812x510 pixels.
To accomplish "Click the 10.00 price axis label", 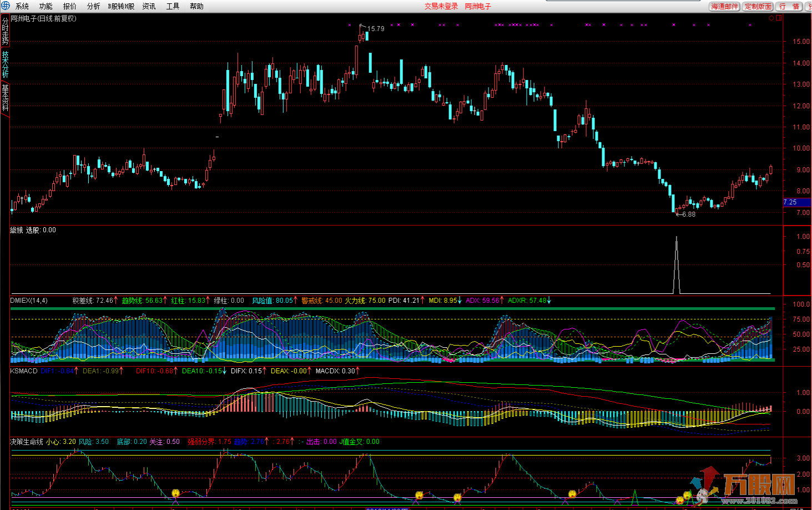I will [801, 148].
